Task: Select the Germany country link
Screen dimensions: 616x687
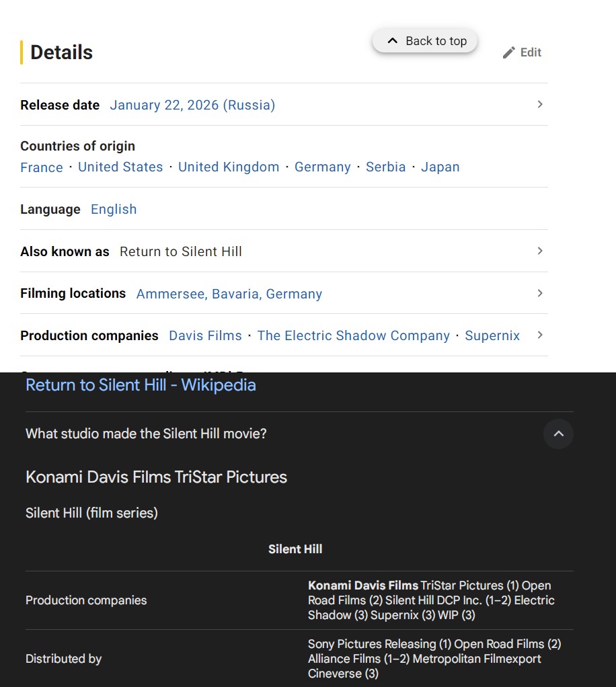Action: coord(323,167)
